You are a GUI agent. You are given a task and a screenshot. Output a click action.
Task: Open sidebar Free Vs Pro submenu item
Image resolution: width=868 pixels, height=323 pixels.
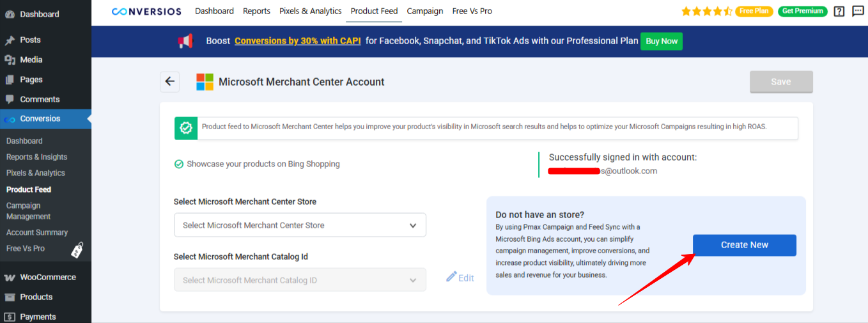(x=26, y=248)
